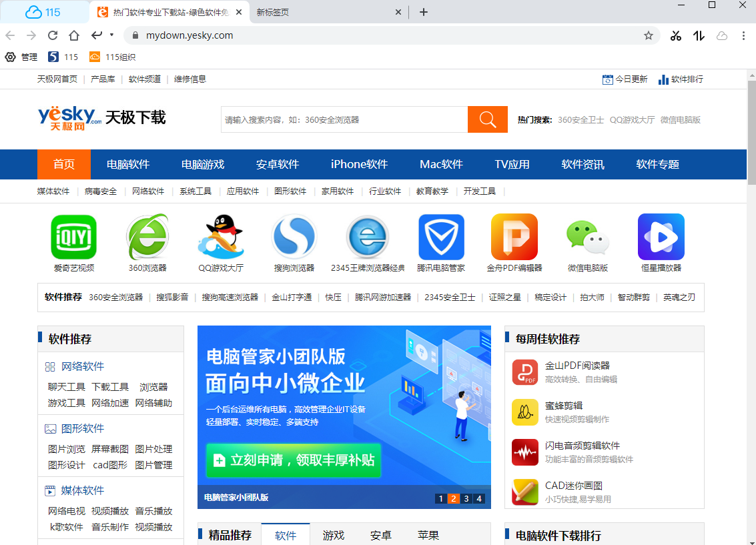Open the browser three-dot menu
The width and height of the screenshot is (756, 545).
pyautogui.click(x=743, y=35)
